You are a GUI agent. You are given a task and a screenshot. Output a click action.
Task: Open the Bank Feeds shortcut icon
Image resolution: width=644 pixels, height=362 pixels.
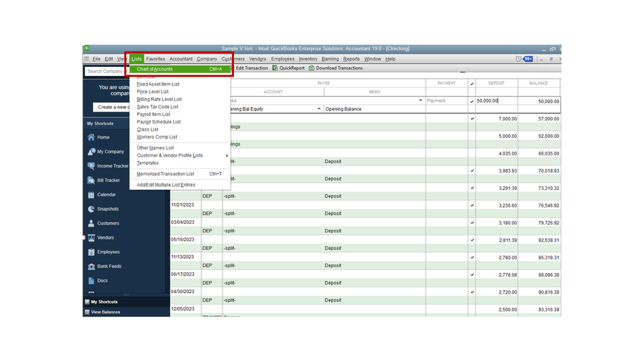pyautogui.click(x=91, y=266)
